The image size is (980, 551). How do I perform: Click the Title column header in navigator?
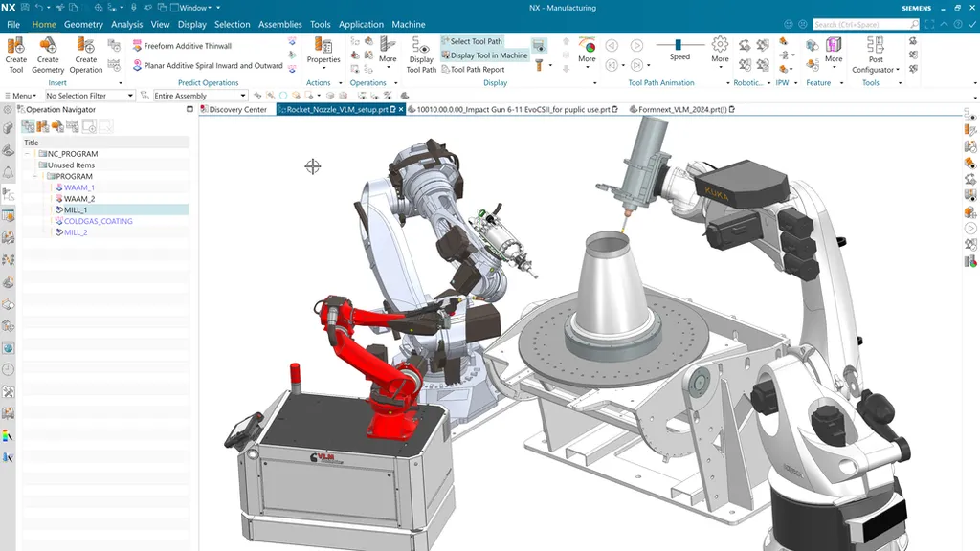105,143
